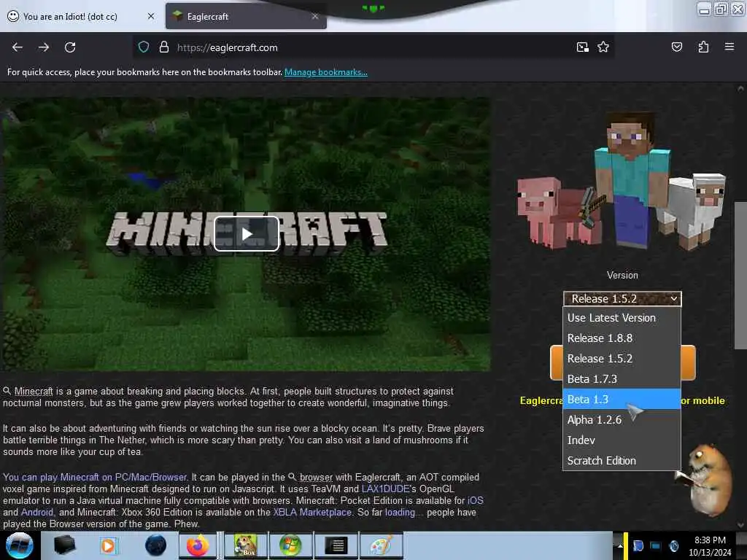
Task: Open the black document window taskbar icon
Action: tap(336, 545)
